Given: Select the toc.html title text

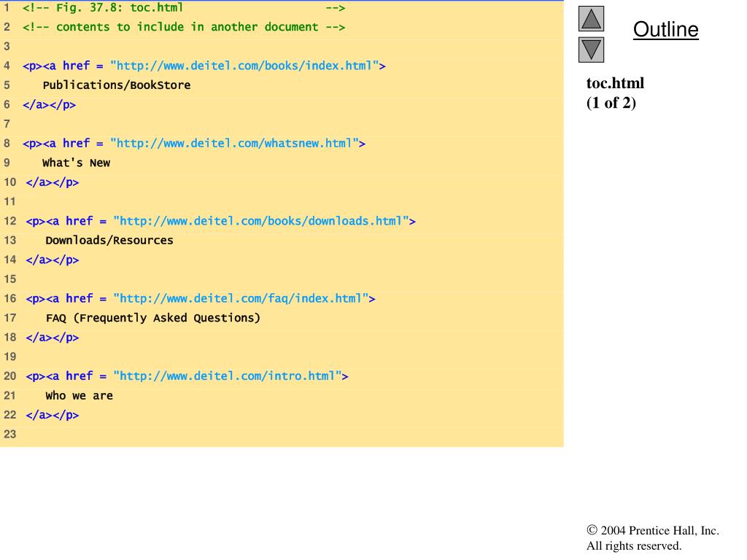Looking at the screenshot, I should tap(615, 83).
